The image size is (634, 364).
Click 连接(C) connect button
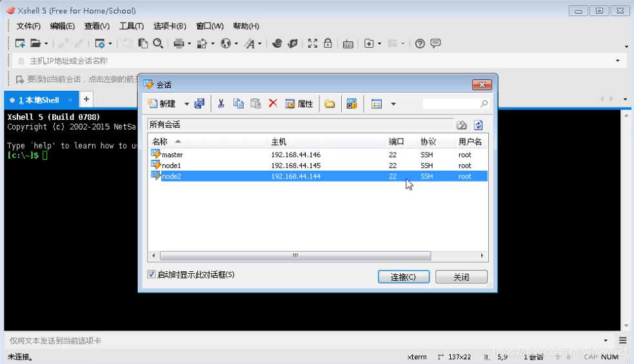pyautogui.click(x=404, y=277)
